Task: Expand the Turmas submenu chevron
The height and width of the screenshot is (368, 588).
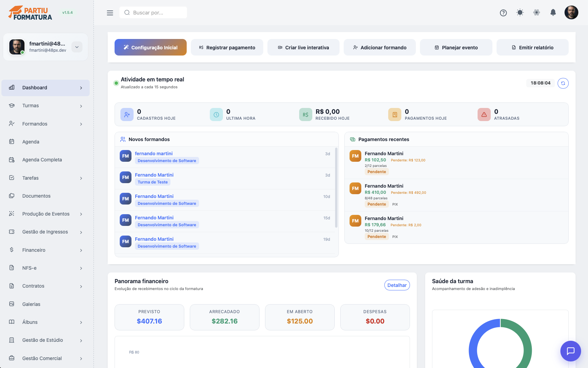Action: coord(81,106)
